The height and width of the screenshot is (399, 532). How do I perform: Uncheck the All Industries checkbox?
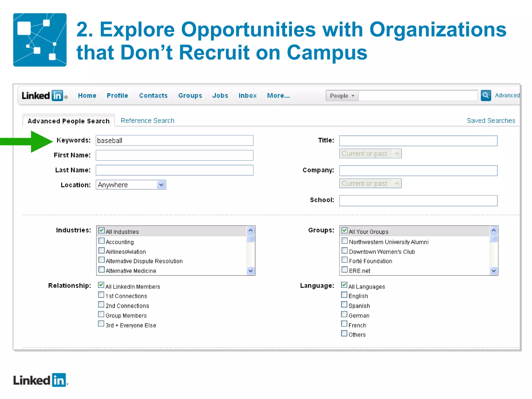pos(102,231)
